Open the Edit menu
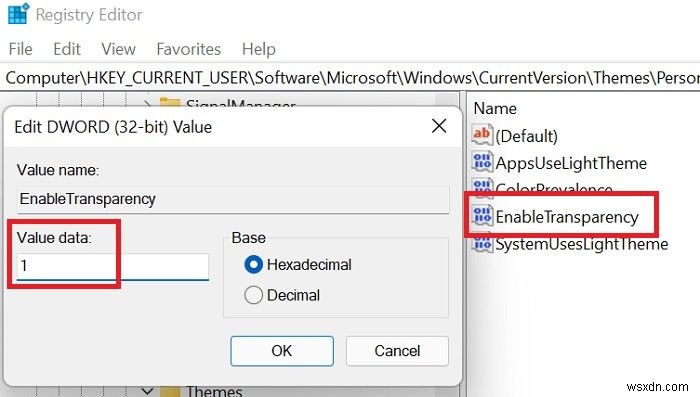 point(67,49)
